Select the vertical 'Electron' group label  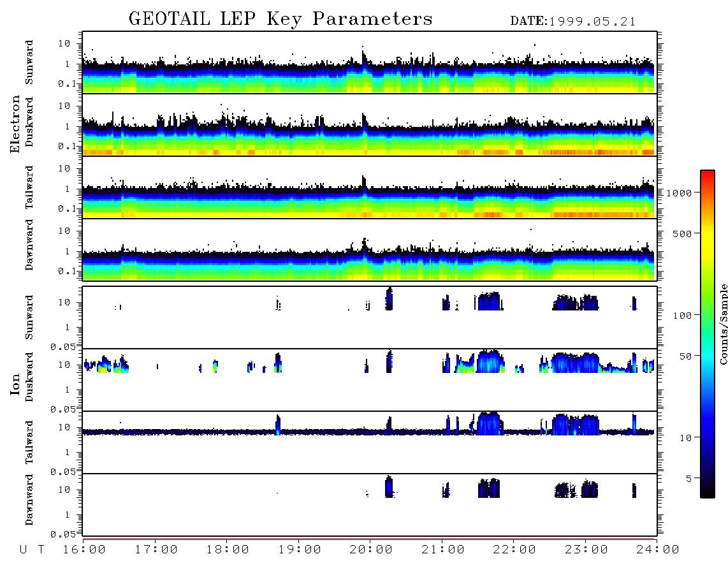tap(15, 124)
